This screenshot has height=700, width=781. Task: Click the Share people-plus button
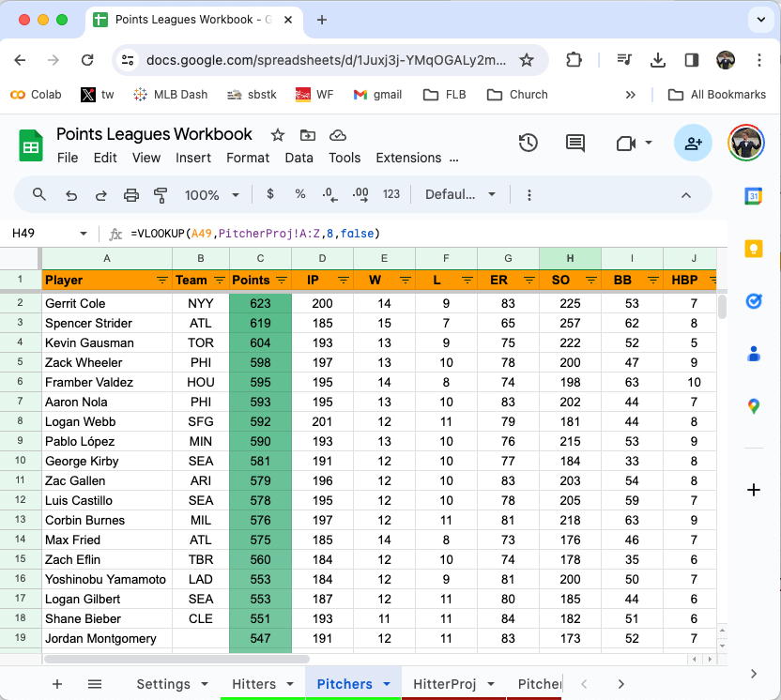pyautogui.click(x=693, y=143)
